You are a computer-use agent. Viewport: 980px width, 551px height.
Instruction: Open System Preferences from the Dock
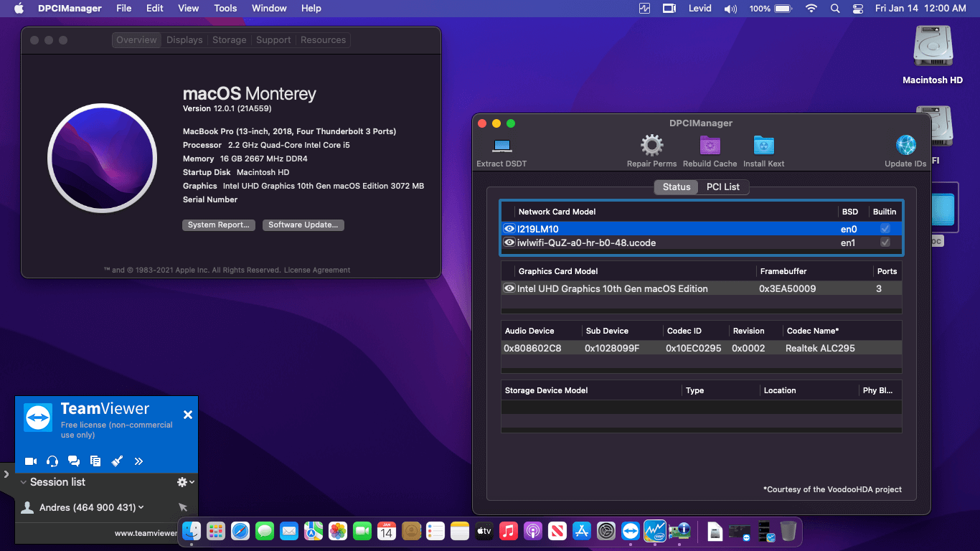point(606,531)
